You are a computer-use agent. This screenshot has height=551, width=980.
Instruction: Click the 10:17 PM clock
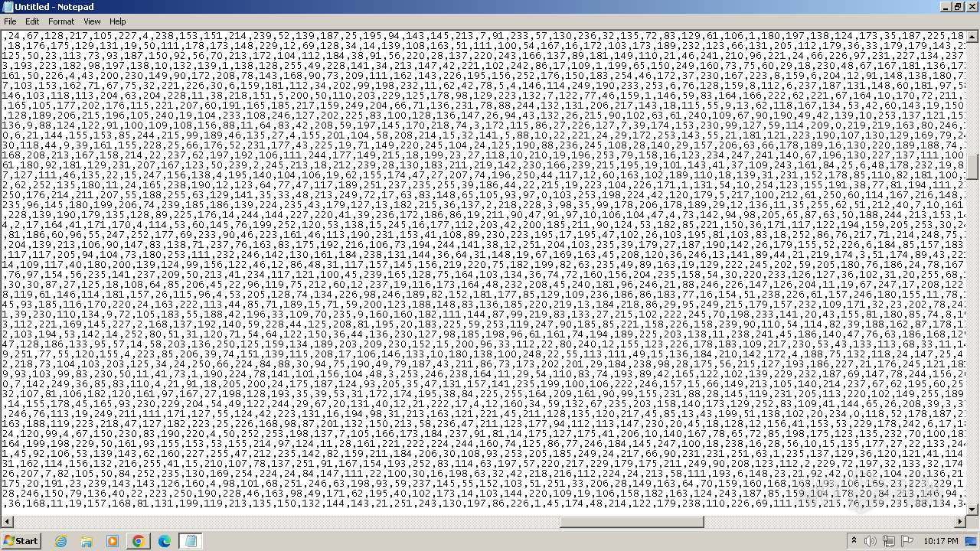tap(941, 541)
